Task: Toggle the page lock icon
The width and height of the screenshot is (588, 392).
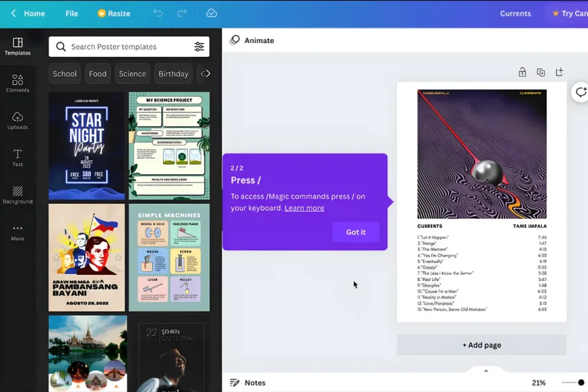Action: (522, 72)
